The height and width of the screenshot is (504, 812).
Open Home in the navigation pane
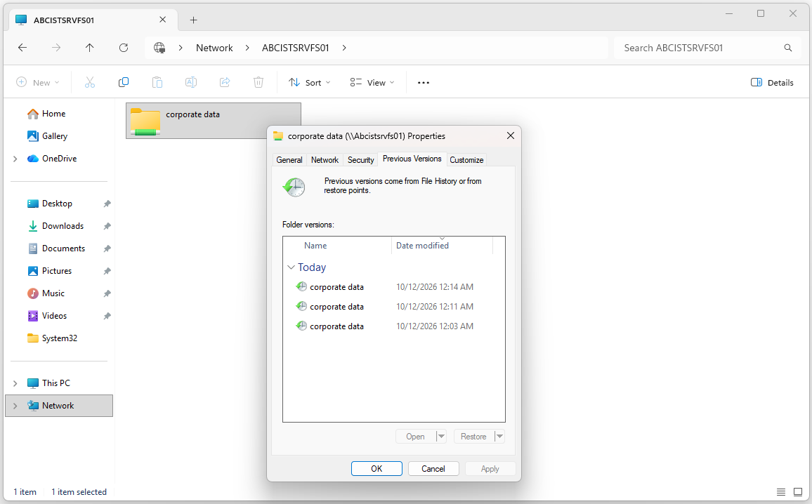53,114
